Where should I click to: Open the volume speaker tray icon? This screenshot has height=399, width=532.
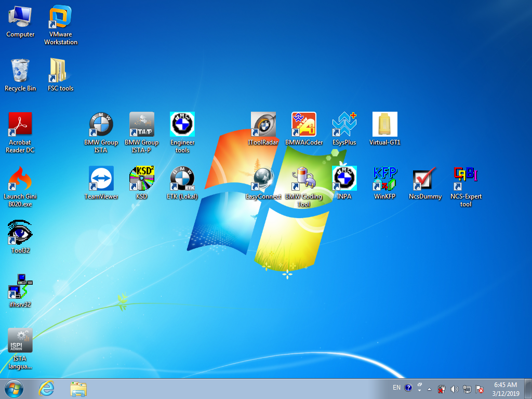click(454, 389)
